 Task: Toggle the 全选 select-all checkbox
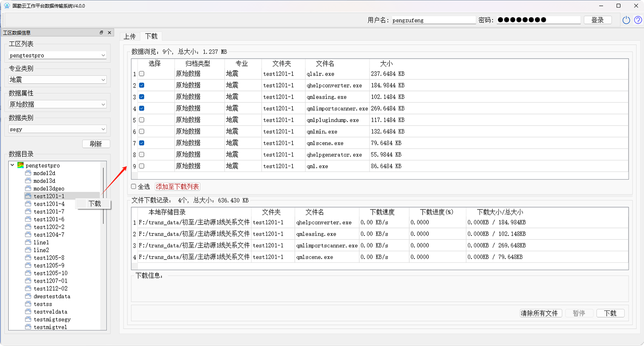[x=134, y=187]
